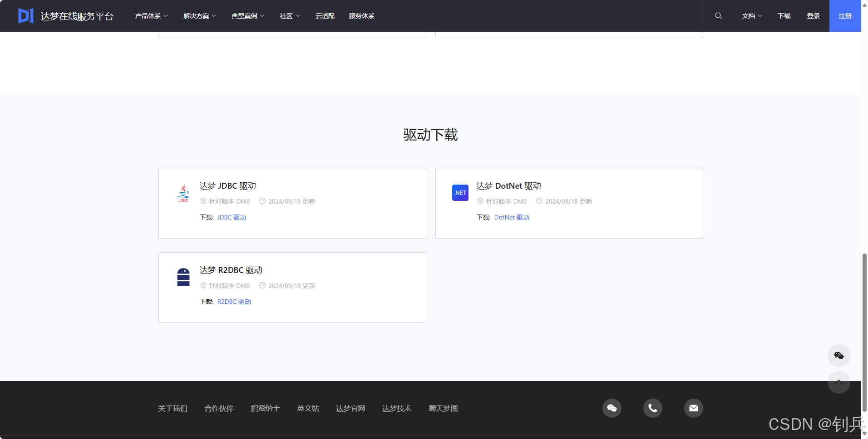Click the email contact icon in footer
868x439 pixels.
click(x=693, y=408)
